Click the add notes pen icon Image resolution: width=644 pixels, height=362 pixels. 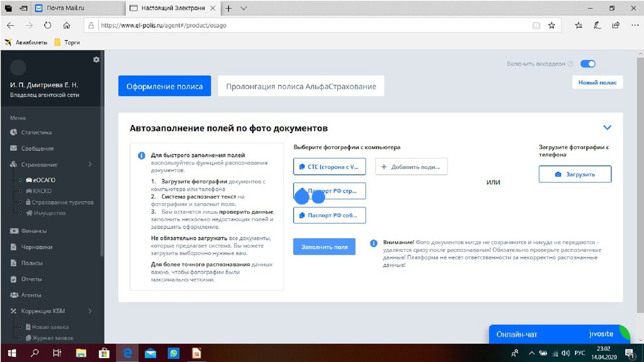point(597,25)
